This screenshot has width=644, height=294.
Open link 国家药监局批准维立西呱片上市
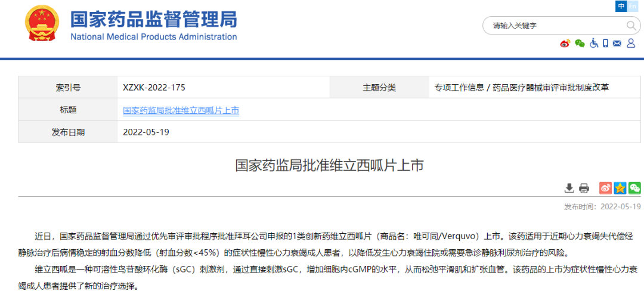(181, 110)
